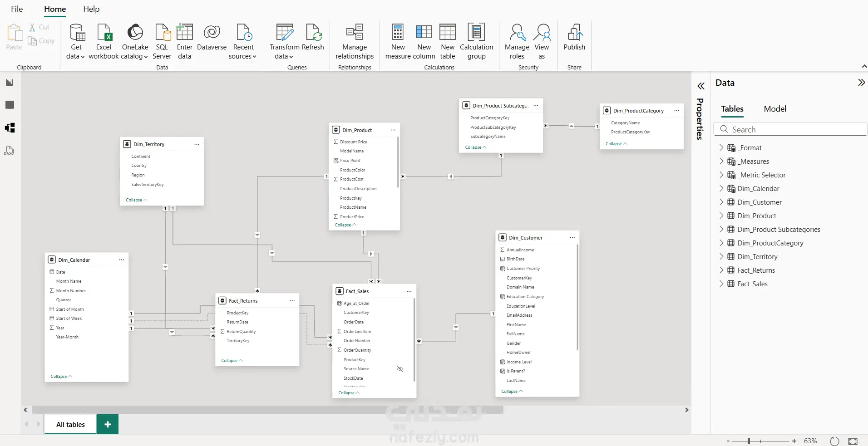Open the Get data button

click(76, 41)
